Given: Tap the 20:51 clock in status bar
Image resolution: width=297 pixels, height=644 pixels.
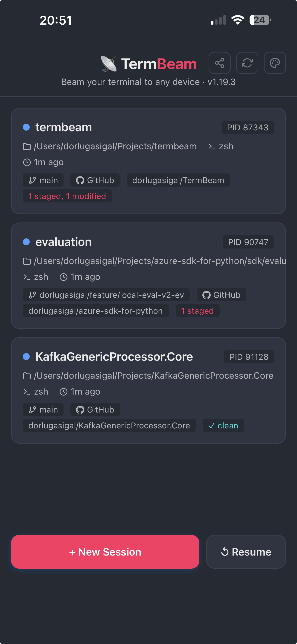Looking at the screenshot, I should click(56, 20).
